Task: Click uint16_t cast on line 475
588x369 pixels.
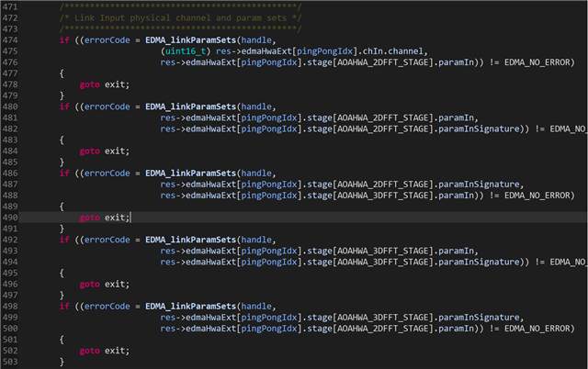Action: coord(186,51)
